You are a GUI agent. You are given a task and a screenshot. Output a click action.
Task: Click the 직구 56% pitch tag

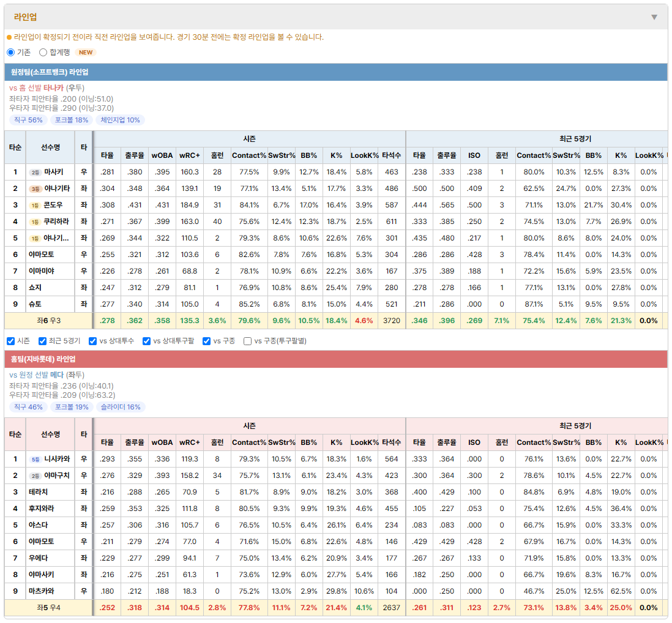click(28, 120)
